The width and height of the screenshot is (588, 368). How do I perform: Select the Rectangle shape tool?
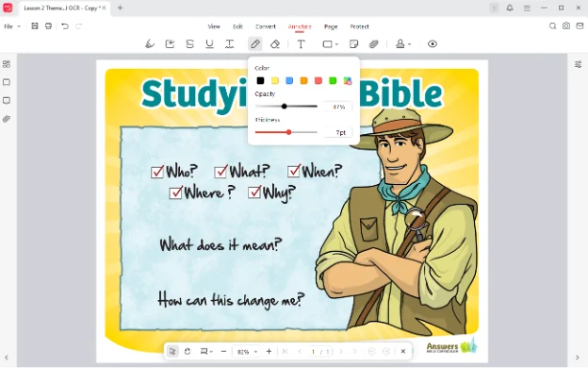click(327, 44)
